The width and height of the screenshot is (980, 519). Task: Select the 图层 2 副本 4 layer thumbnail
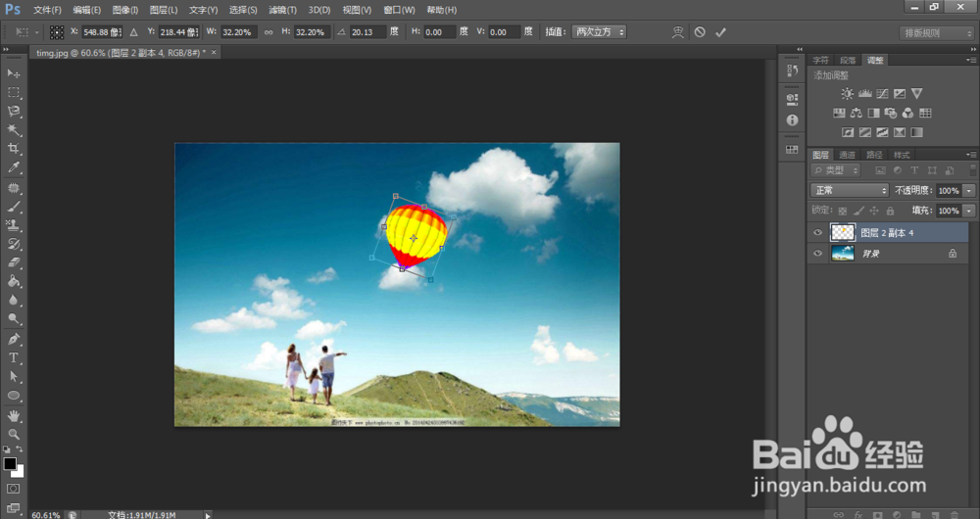(843, 233)
